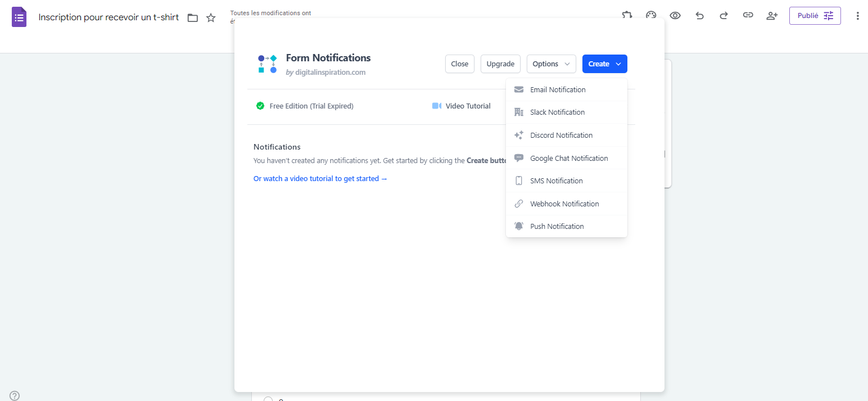Open the theme customization palette icon
Viewport: 868px width, 401px height.
coord(651,16)
